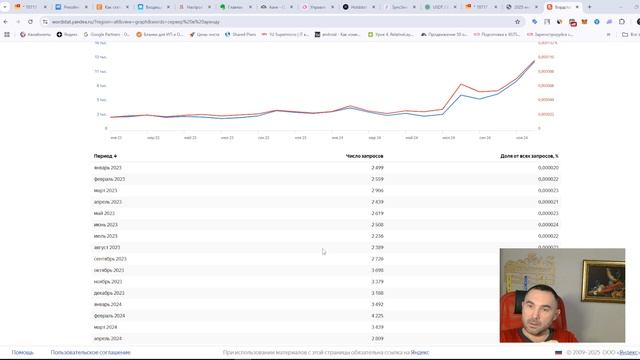Select the 'август 2023' row label
The image size is (640, 360).
[x=107, y=248]
